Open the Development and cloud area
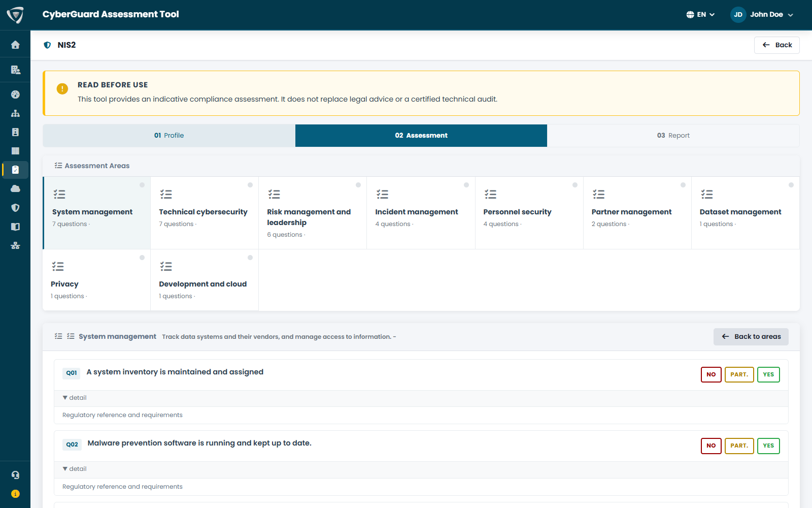The width and height of the screenshot is (812, 508). 205,280
